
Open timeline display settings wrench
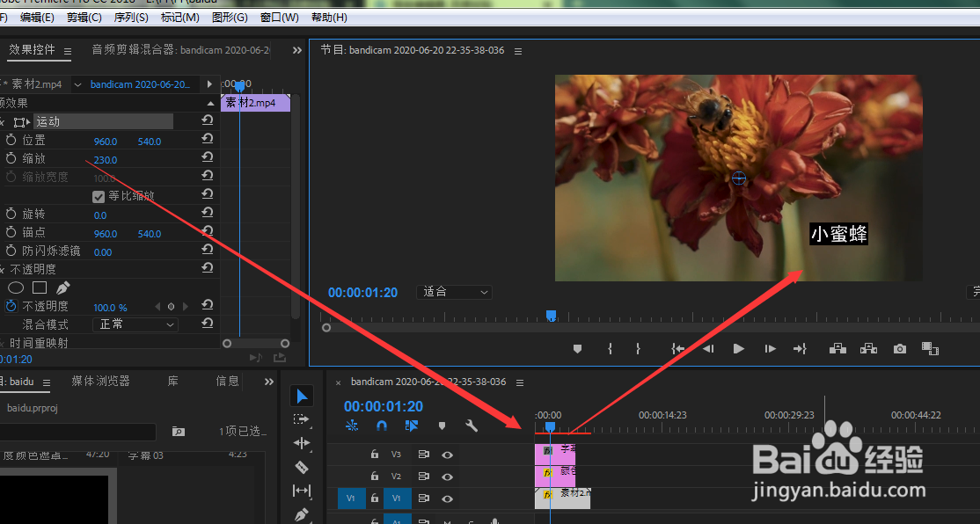click(x=472, y=426)
